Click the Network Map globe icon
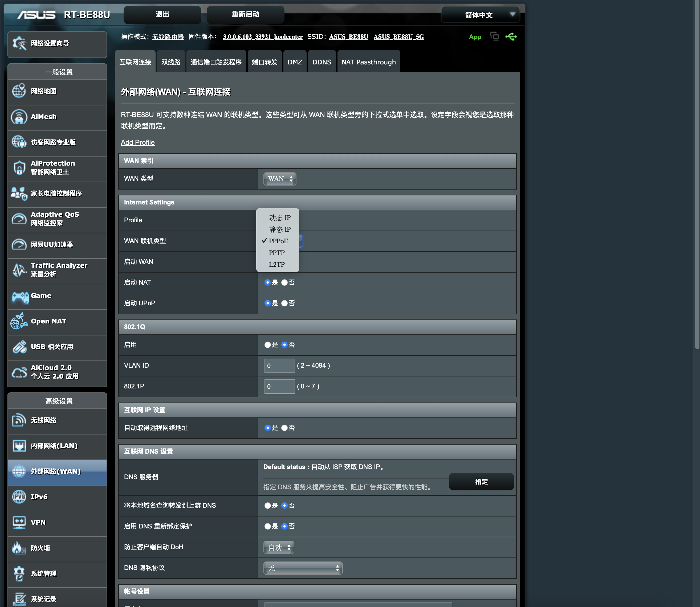 (x=19, y=91)
